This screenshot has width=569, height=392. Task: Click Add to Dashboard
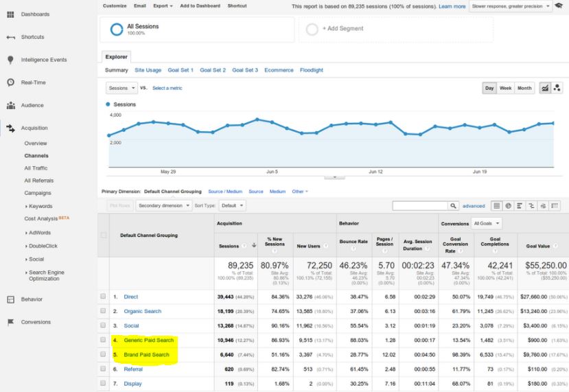click(200, 5)
